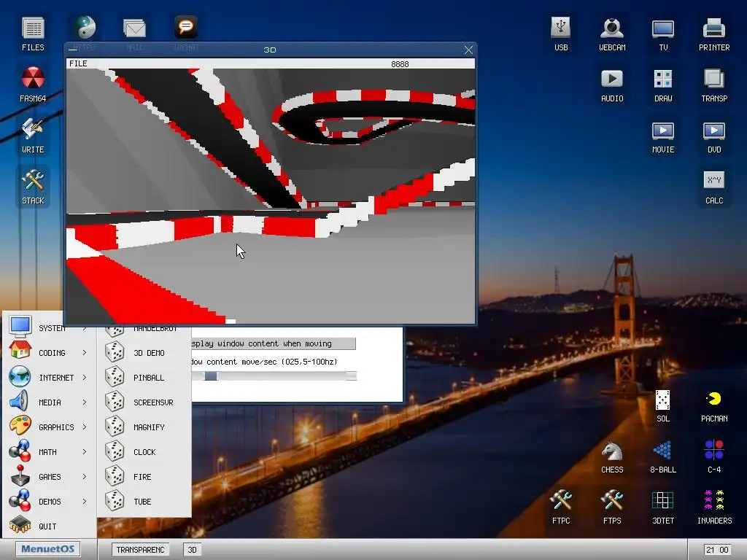
Task: Expand the MATH submenu
Action: (x=50, y=452)
